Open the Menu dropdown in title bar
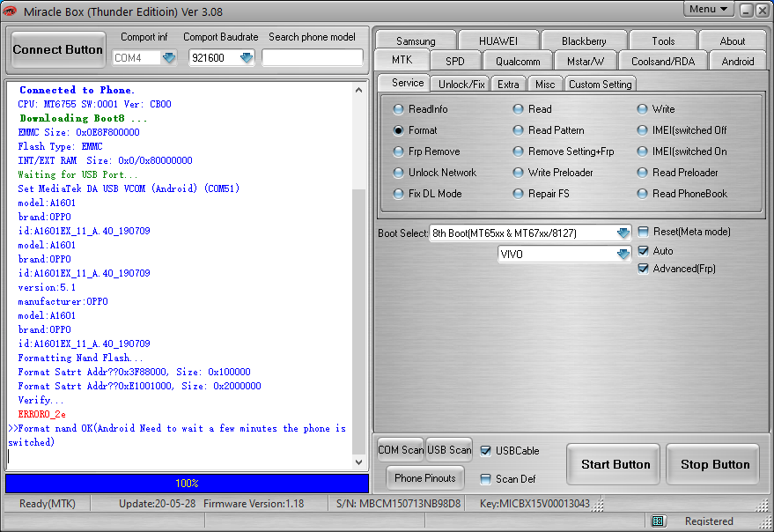 (x=709, y=10)
